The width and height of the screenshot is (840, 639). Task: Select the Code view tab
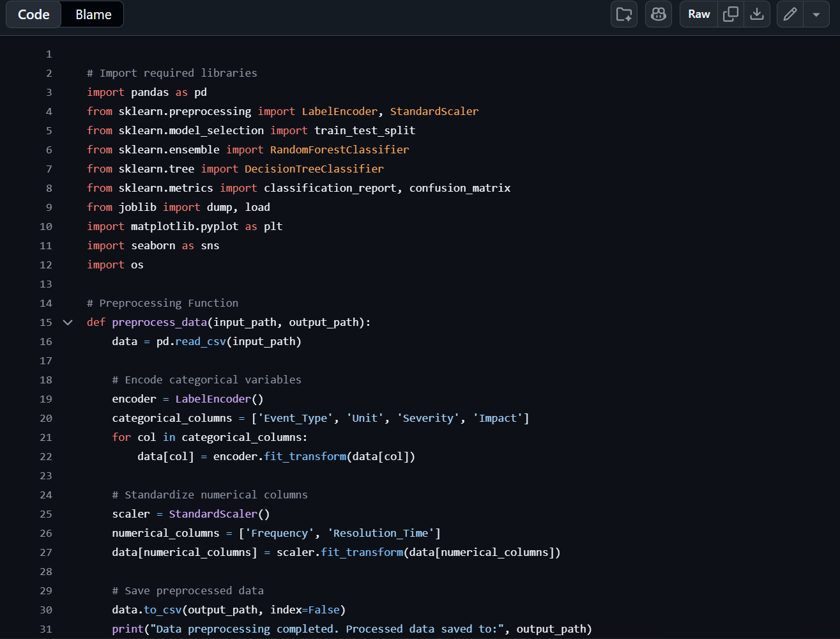(34, 15)
